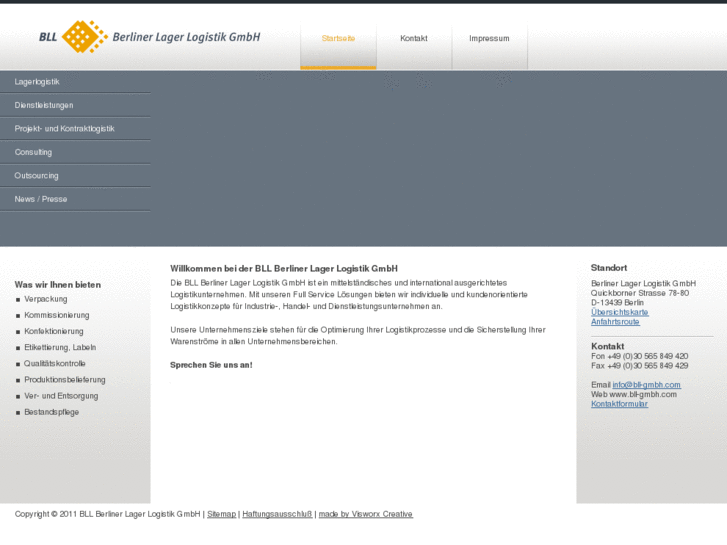Click the Sprechen Sie uns an! text
The height and width of the screenshot is (545, 727).
point(211,365)
